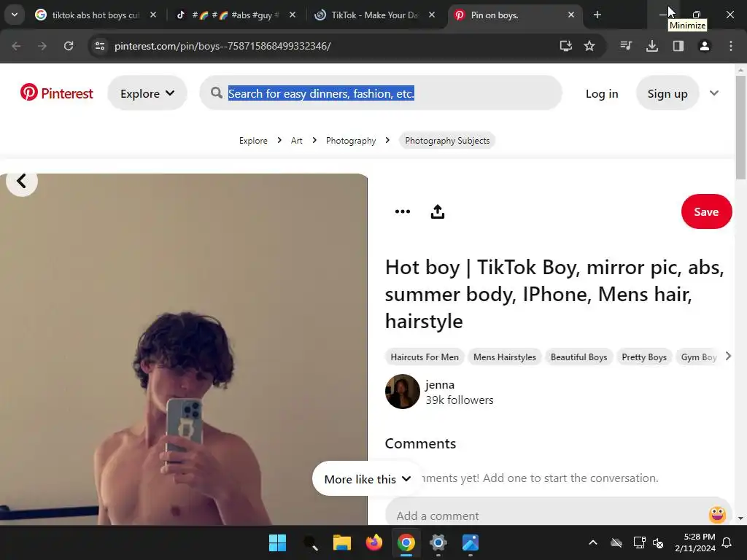Click the Pinterest logo icon

coord(28,93)
